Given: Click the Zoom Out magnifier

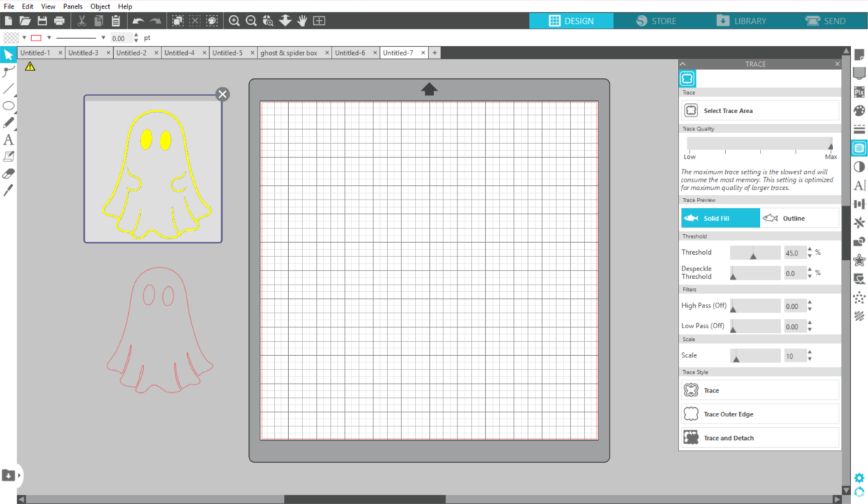Looking at the screenshot, I should (251, 21).
